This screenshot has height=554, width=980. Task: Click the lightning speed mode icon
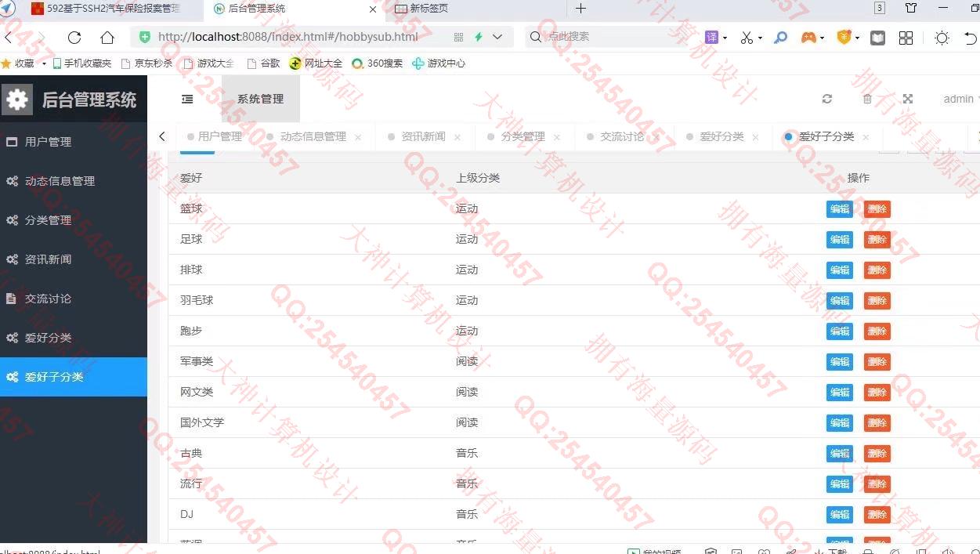point(478,37)
